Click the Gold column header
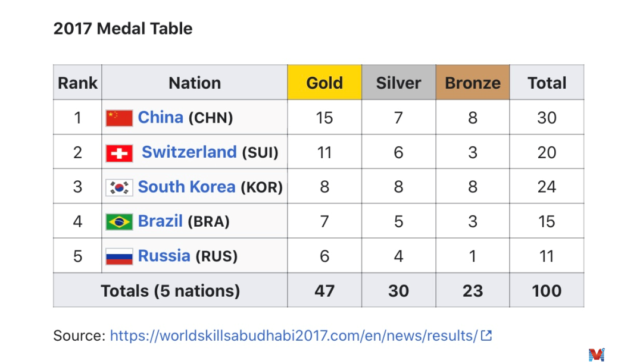The image size is (643, 364). click(324, 83)
